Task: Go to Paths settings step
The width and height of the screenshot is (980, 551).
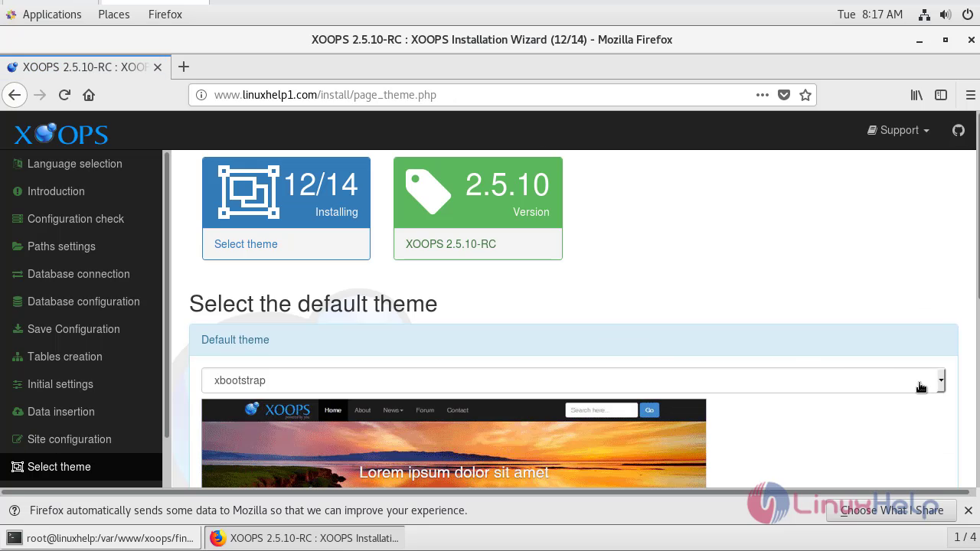Action: [x=61, y=246]
